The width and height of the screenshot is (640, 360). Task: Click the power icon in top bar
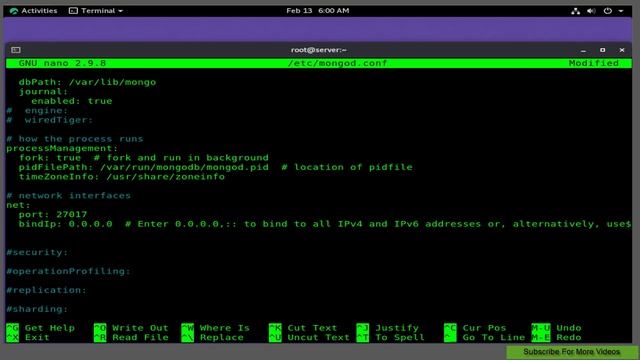pyautogui.click(x=608, y=11)
